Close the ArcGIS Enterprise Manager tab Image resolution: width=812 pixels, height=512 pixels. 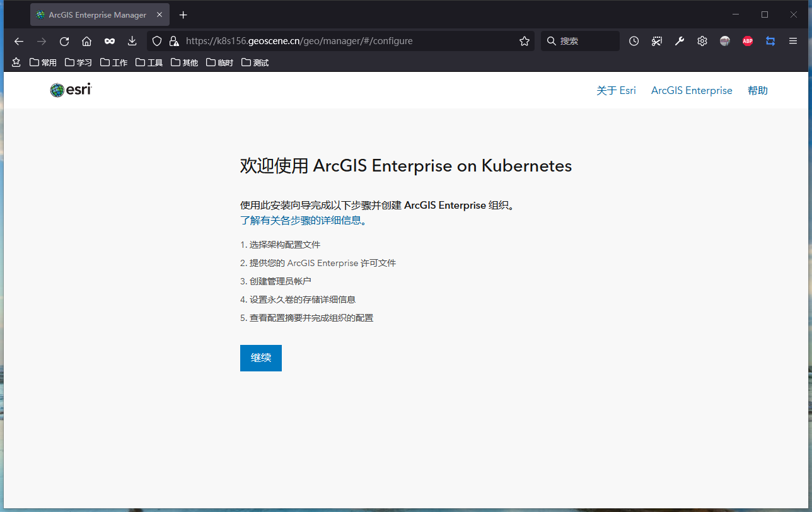(159, 15)
